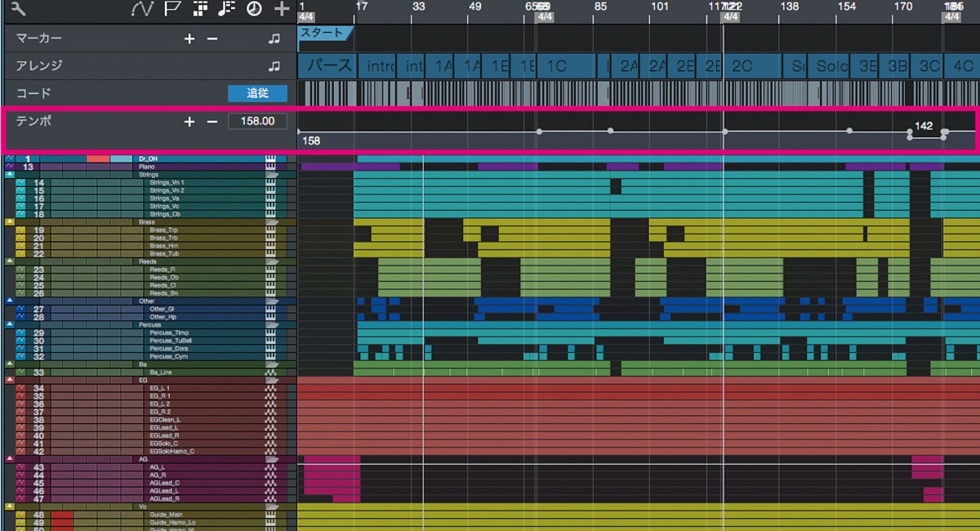
Task: Toggle automation icon on track 43 AG_L
Action: click(21, 467)
